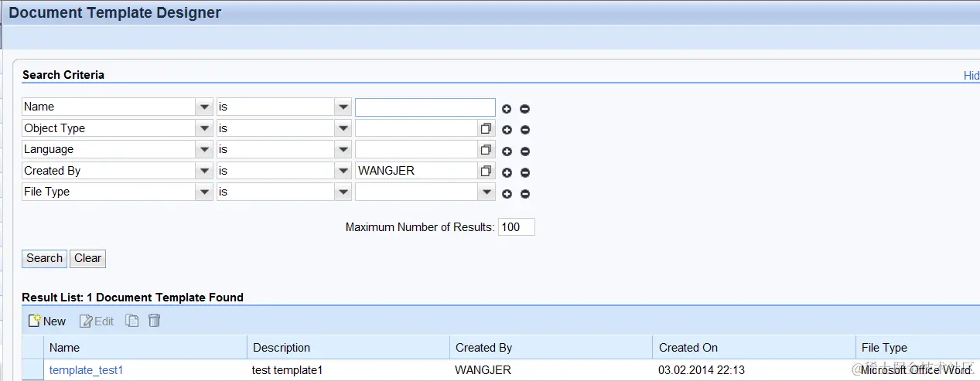Click the Edit toolbar button
The image size is (980, 381).
click(x=97, y=321)
